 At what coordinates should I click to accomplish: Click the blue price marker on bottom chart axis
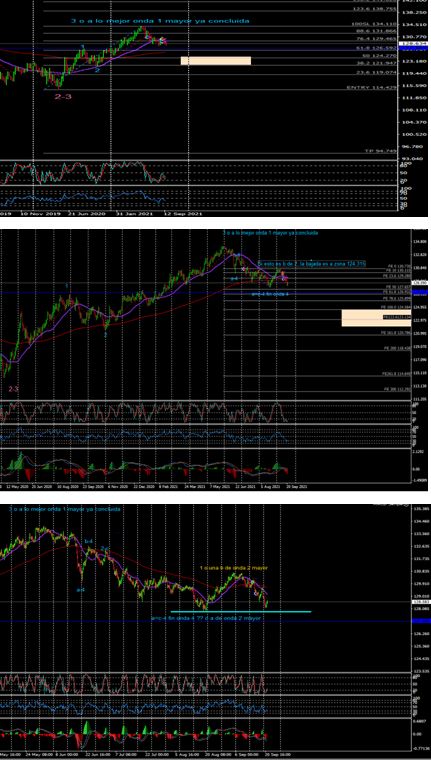pyautogui.click(x=419, y=621)
